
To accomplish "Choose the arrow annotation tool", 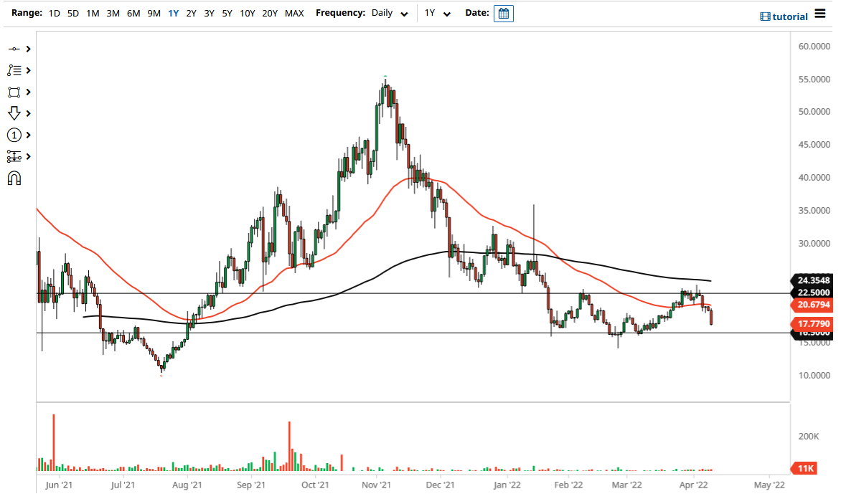I will click(14, 113).
